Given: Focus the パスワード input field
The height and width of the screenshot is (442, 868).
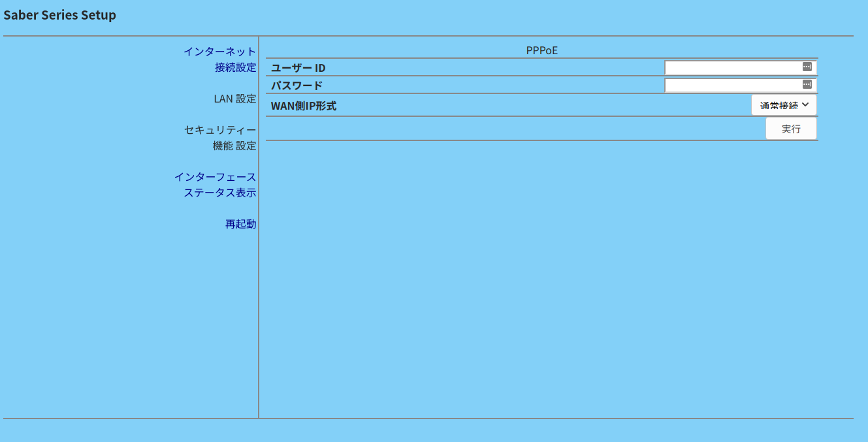Looking at the screenshot, I should click(741, 85).
